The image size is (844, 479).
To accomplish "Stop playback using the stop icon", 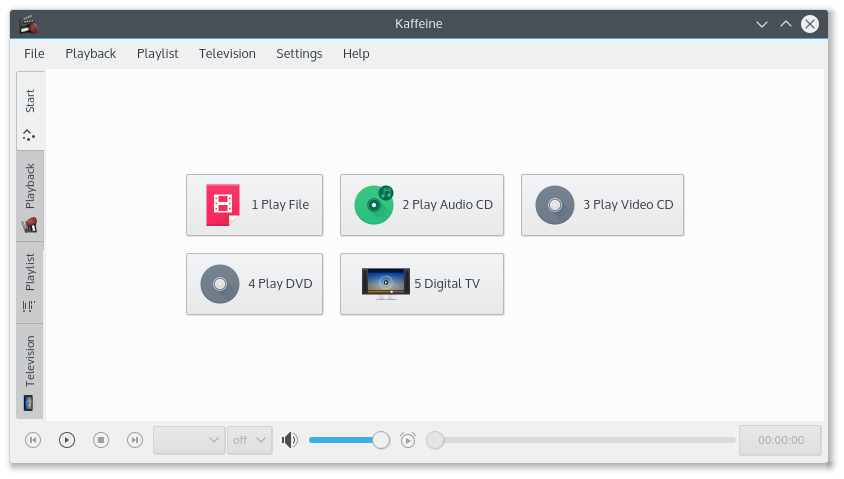I will (x=101, y=440).
